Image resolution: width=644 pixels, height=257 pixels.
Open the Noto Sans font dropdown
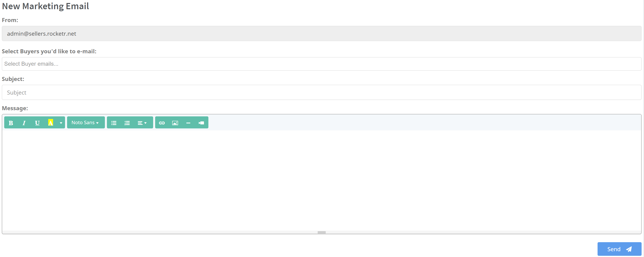85,123
